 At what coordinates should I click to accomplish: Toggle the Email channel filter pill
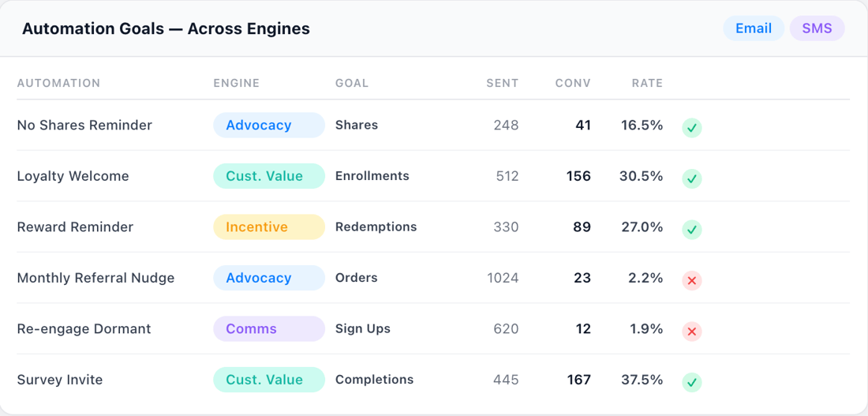(754, 28)
